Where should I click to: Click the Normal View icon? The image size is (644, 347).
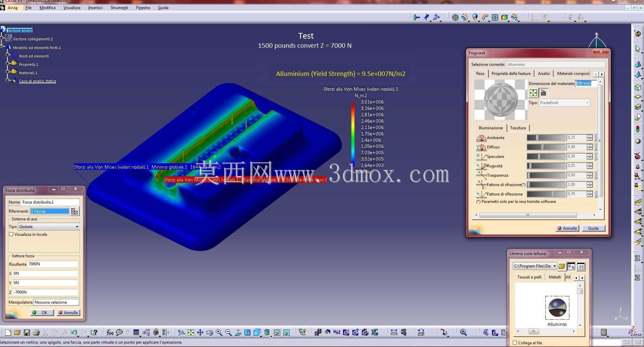click(238, 333)
